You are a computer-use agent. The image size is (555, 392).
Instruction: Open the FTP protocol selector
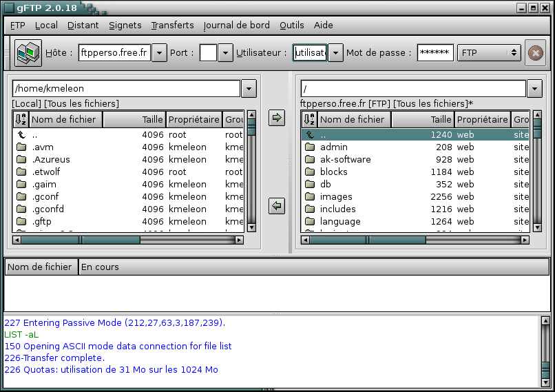tap(489, 53)
